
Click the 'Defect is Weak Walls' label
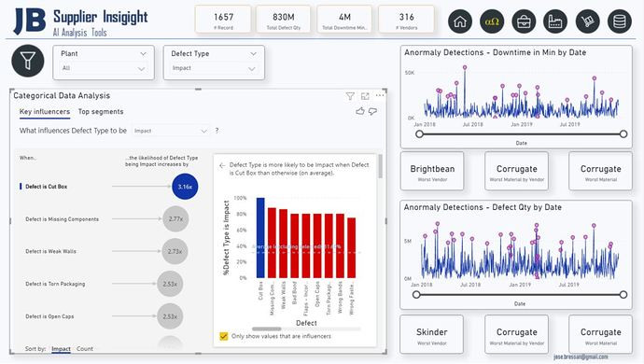[x=50, y=251]
